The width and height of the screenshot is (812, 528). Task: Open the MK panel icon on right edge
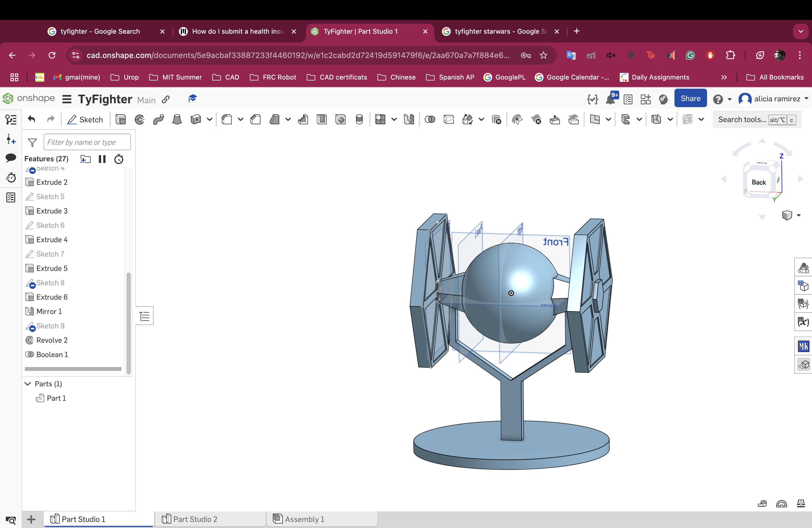click(803, 347)
